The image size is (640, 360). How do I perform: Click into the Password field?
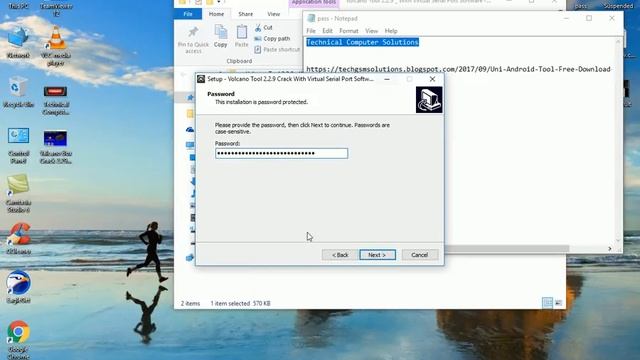click(282, 153)
